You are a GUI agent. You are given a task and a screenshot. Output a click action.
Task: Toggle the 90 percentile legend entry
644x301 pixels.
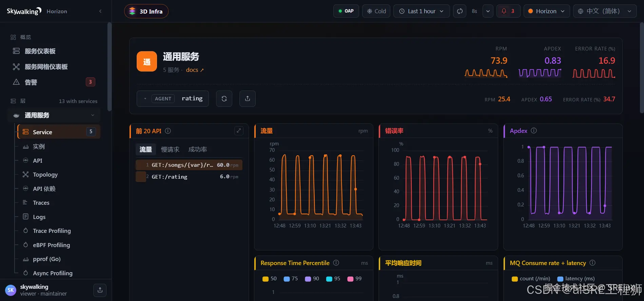coord(312,279)
